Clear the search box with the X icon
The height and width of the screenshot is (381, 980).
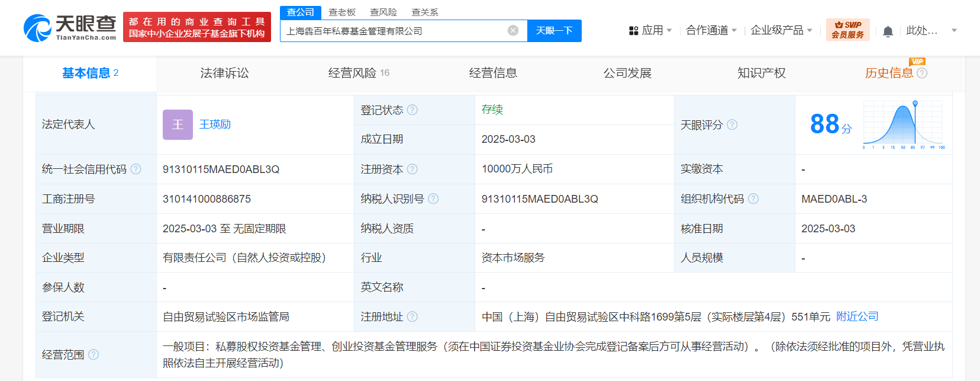513,31
